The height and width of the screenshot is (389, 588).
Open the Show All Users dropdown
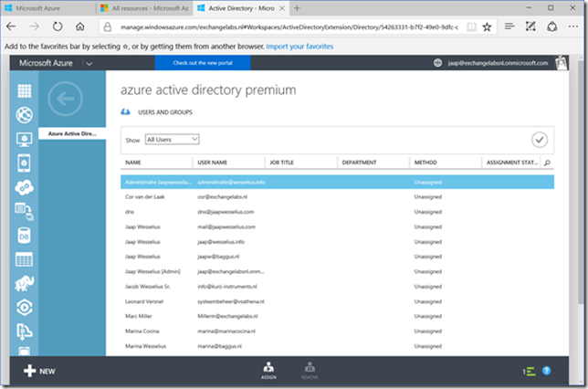tap(172, 140)
